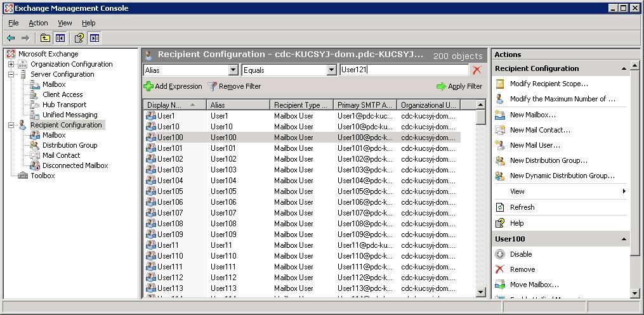Toggle the console tree pane icon
The width and height of the screenshot is (644, 315).
(x=60, y=38)
